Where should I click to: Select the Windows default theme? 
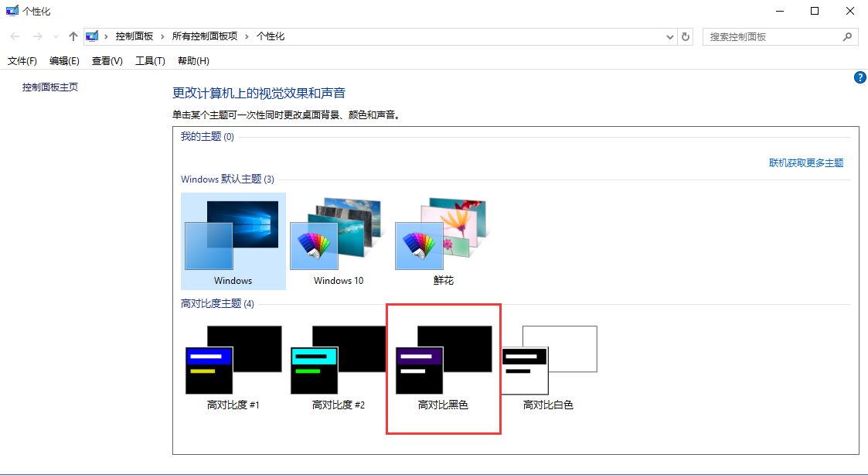click(x=233, y=241)
